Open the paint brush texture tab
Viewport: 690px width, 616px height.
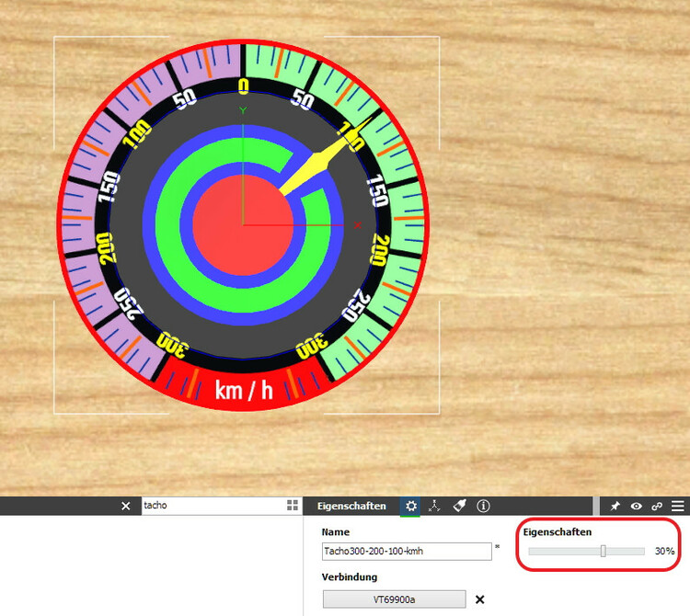(459, 506)
